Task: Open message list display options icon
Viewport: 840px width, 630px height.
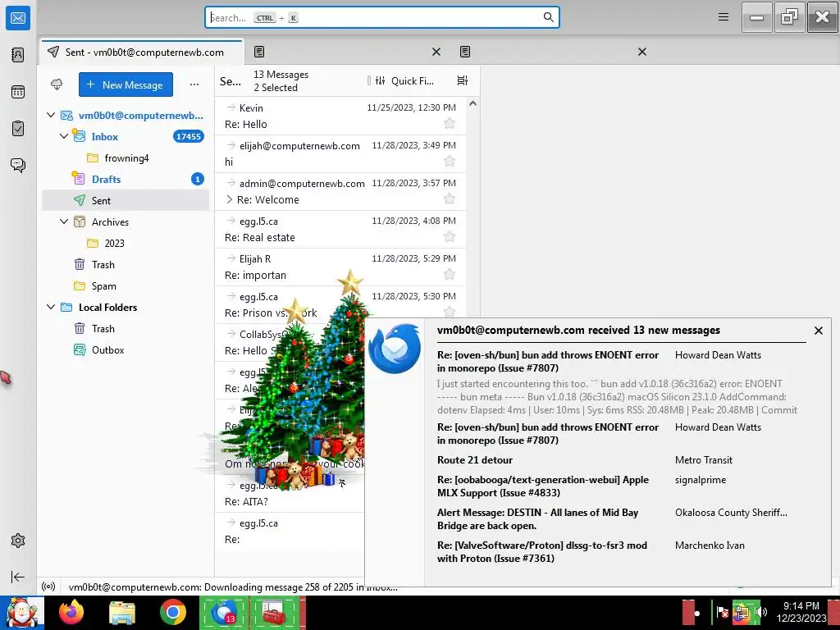Action: (x=463, y=80)
